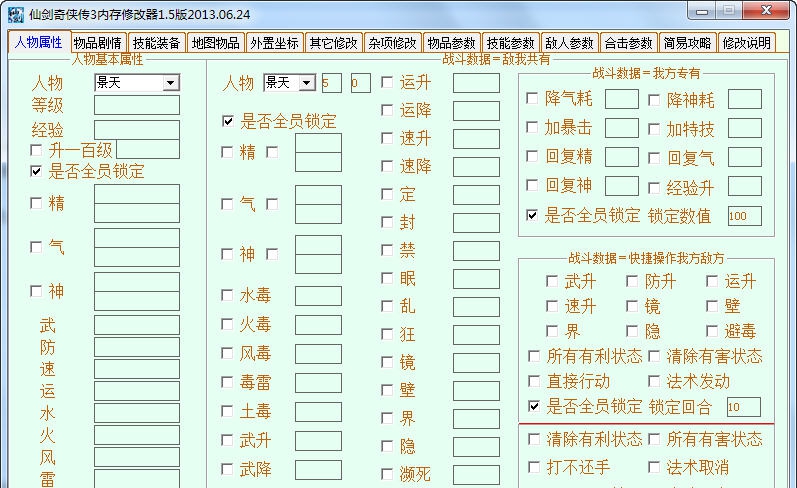
Task: Select the 地图物品 tab
Action: coord(216,43)
